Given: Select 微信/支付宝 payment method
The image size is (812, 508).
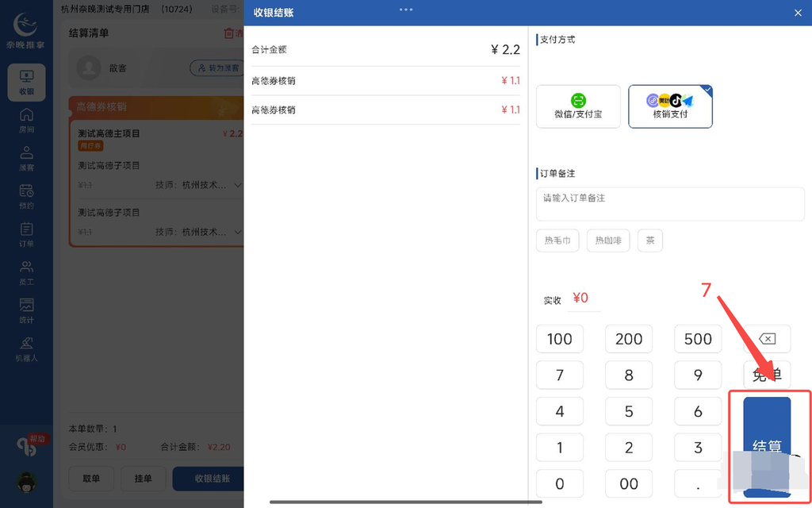Looking at the screenshot, I should pyautogui.click(x=578, y=106).
